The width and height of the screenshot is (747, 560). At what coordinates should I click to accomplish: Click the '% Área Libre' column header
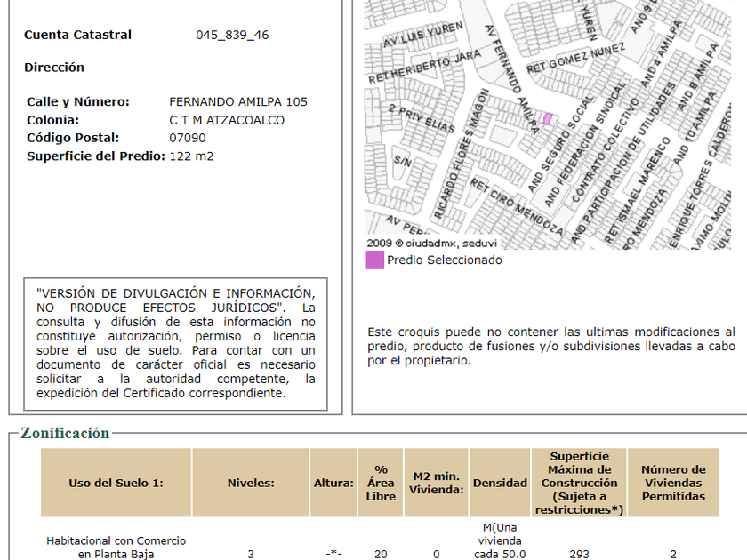point(381,483)
